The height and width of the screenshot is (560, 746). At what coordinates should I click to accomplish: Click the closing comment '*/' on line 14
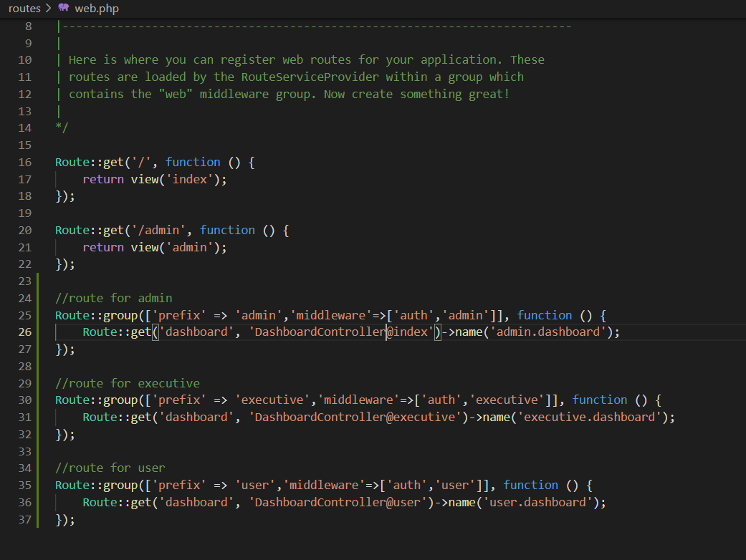tap(62, 128)
